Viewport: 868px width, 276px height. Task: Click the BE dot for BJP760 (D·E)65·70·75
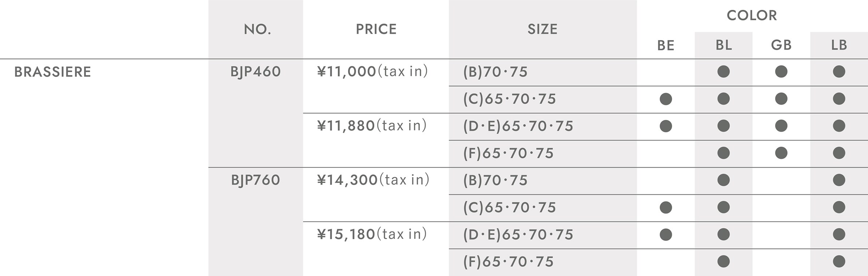coord(666,234)
